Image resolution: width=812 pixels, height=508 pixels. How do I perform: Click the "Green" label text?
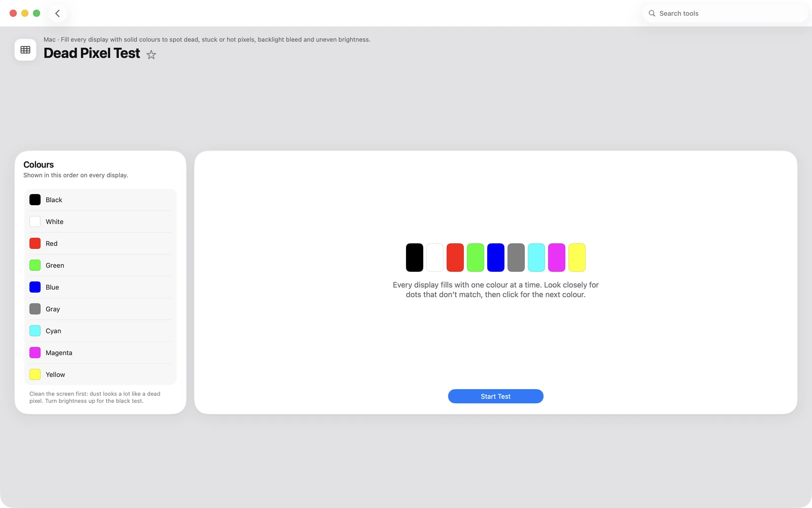point(55,265)
